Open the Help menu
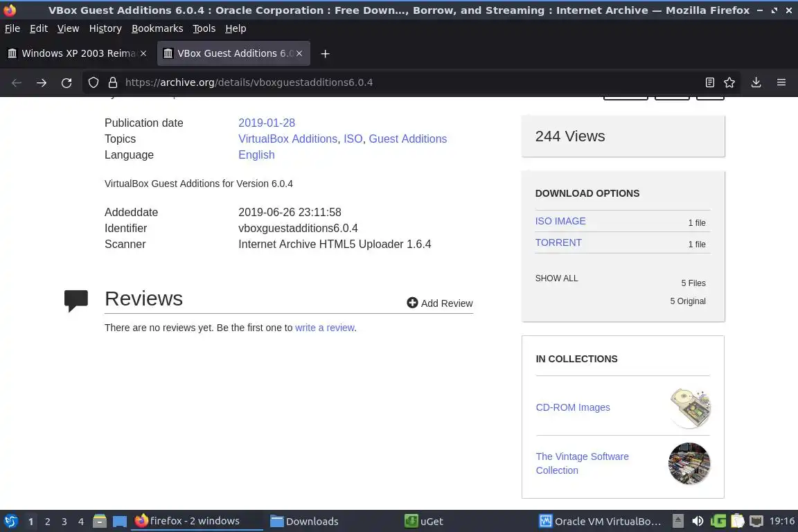Image resolution: width=798 pixels, height=532 pixels. point(236,28)
